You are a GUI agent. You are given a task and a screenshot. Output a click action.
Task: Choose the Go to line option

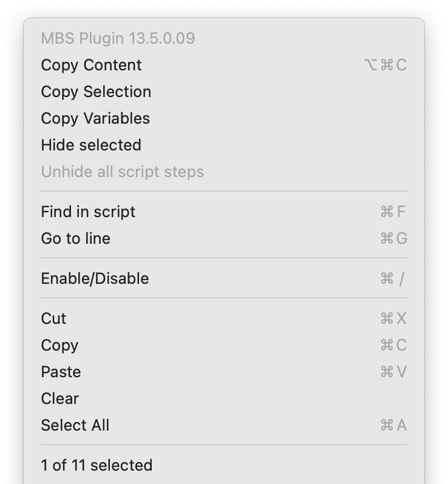click(x=75, y=238)
